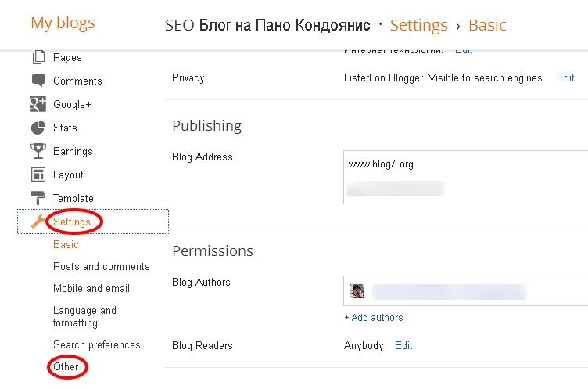Click the Template paint roller icon
This screenshot has width=588, height=389.
click(38, 198)
